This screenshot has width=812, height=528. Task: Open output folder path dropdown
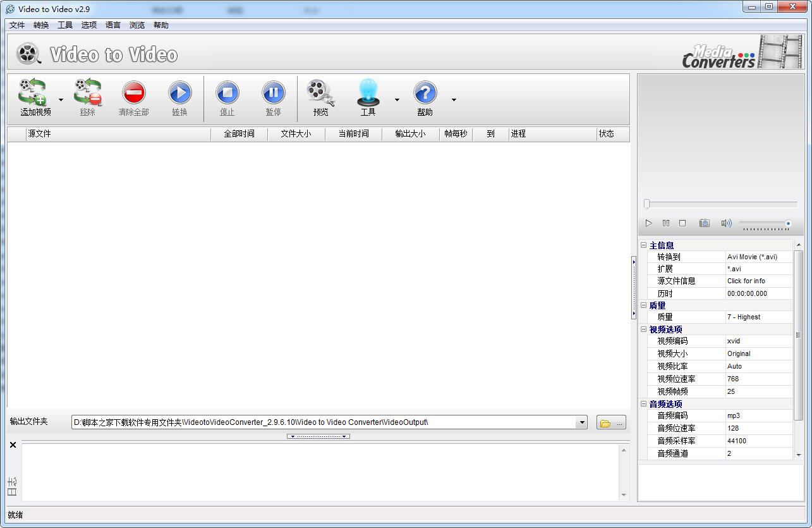[581, 422]
